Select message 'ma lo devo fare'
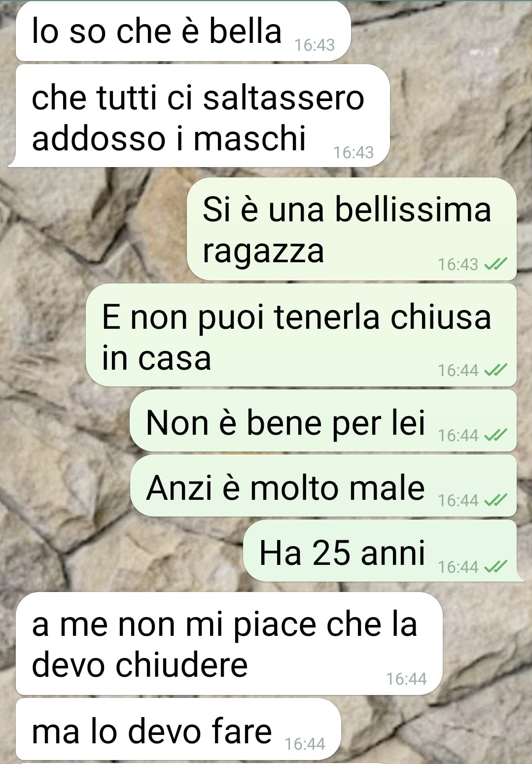 click(178, 729)
